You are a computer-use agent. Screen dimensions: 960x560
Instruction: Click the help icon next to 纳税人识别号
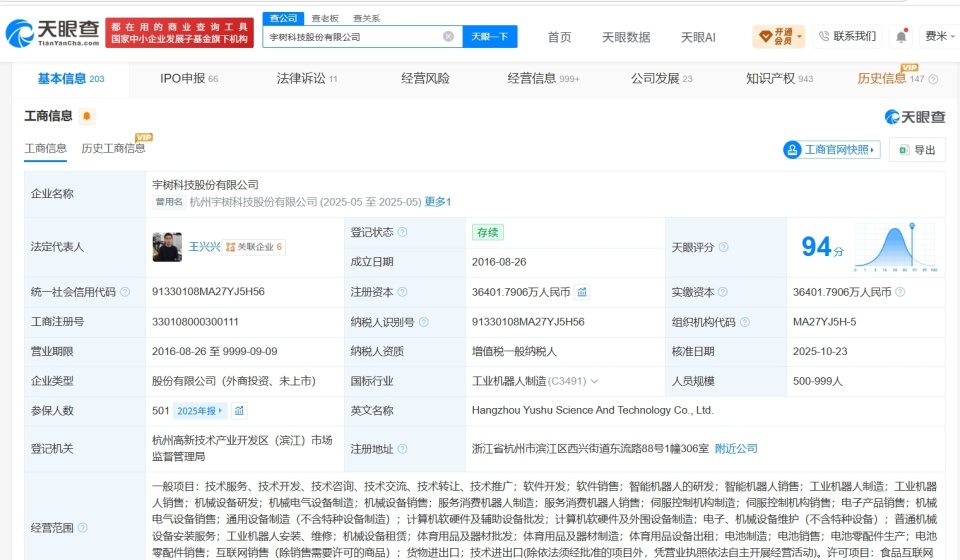[x=424, y=322]
